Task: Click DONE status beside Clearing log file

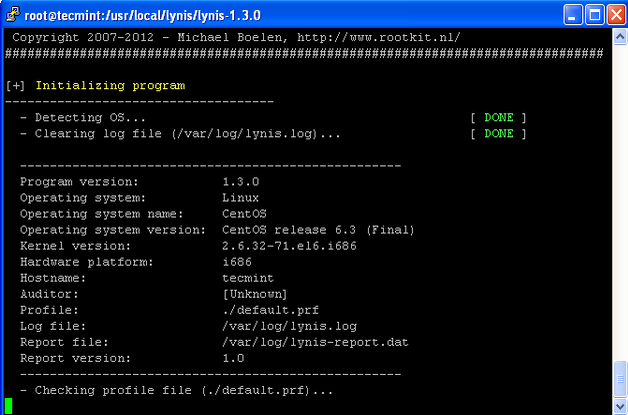Action: pyautogui.click(x=499, y=134)
